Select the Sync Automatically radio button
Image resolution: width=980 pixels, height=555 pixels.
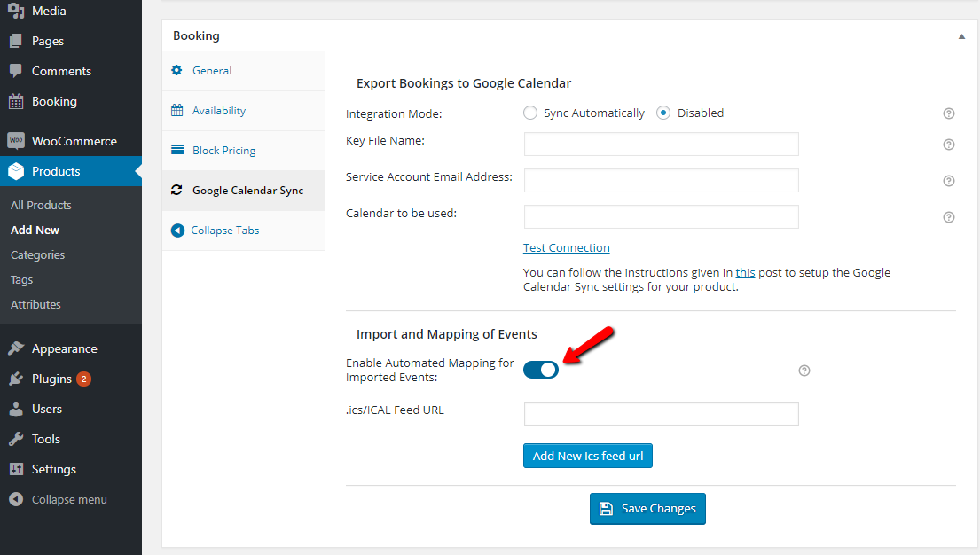point(529,113)
